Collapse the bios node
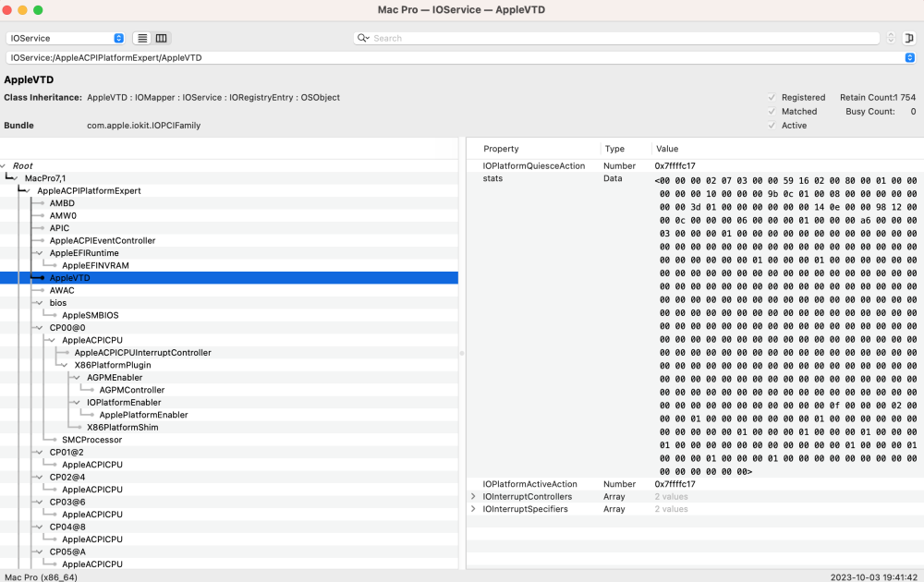 40,303
